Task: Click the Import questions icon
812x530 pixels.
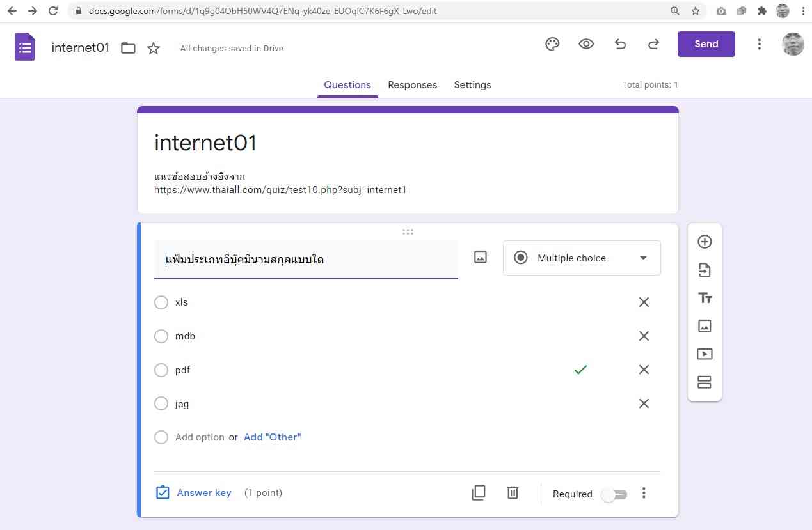Action: click(x=705, y=270)
